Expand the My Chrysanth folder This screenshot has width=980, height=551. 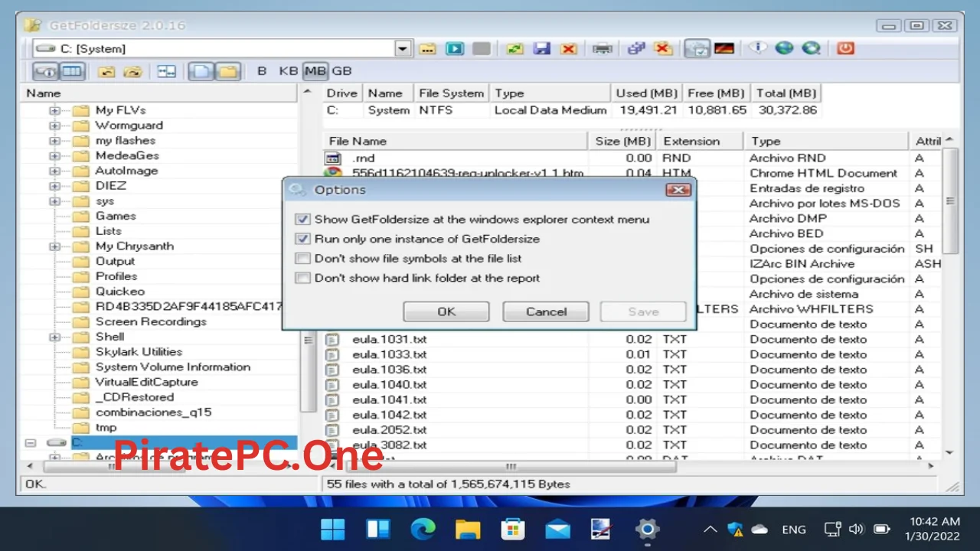(54, 246)
